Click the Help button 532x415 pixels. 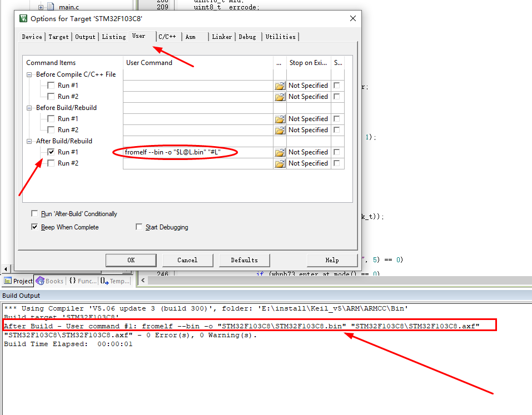click(332, 260)
